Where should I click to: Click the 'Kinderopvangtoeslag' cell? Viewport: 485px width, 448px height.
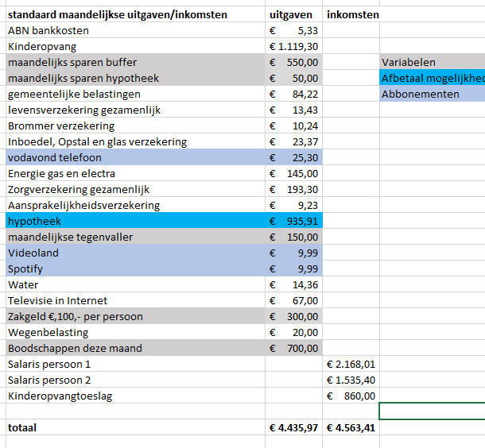coord(135,396)
